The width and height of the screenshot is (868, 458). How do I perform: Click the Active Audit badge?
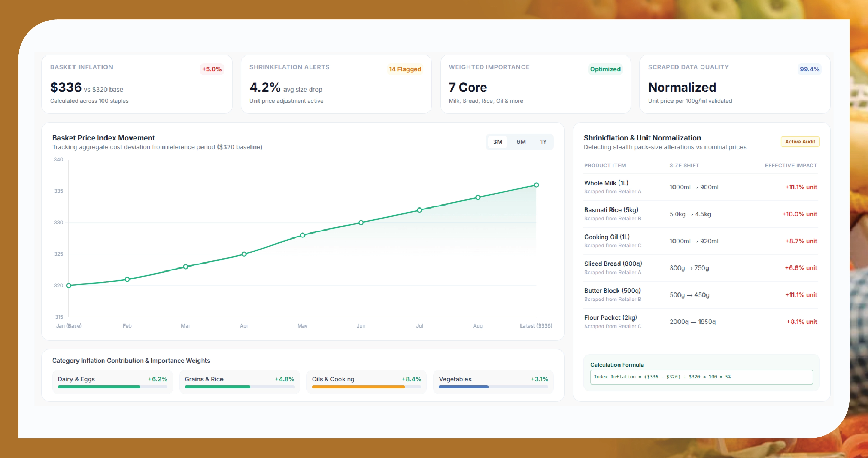(800, 142)
